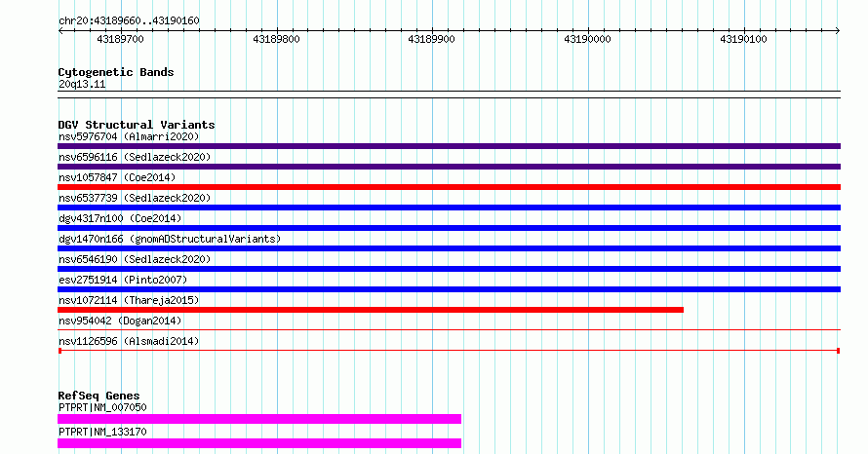Select the nsv954042 (Dogan2014) label

(120, 321)
